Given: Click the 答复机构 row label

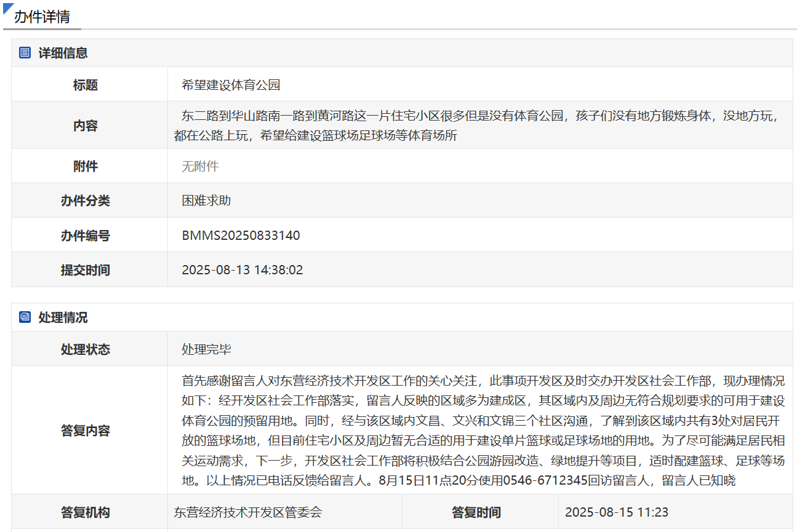Looking at the screenshot, I should [86, 512].
